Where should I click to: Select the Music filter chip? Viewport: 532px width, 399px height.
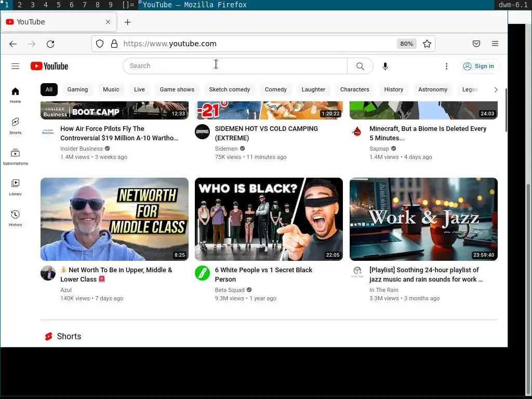coord(111,89)
